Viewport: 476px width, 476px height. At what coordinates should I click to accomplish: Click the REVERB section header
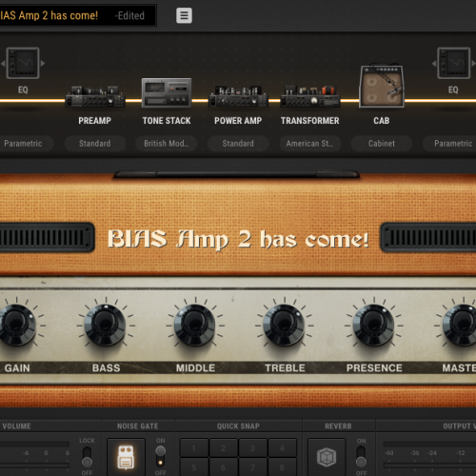point(338,426)
